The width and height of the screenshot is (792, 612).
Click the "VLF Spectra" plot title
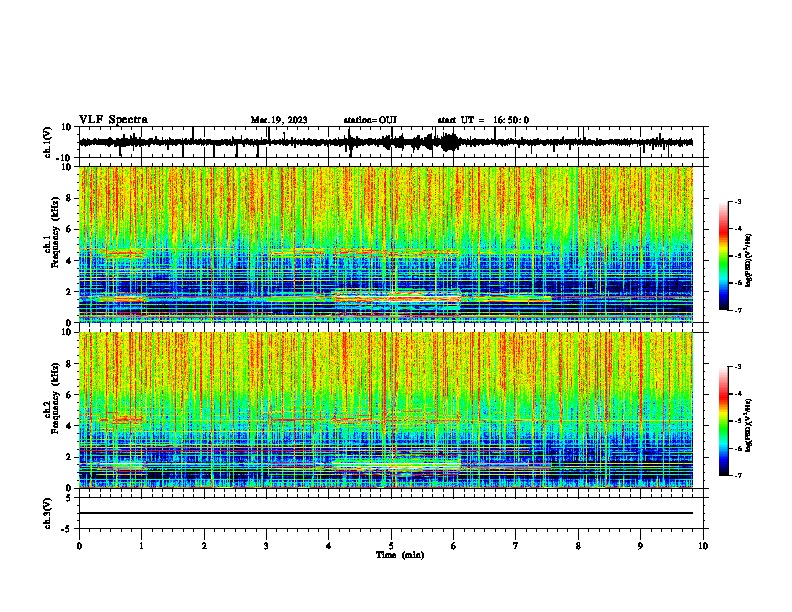[x=113, y=120]
